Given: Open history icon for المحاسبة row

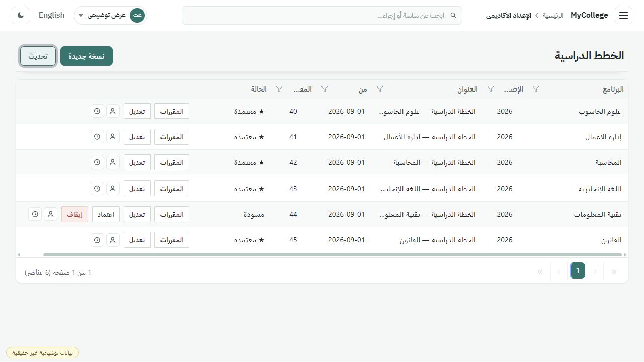Looking at the screenshot, I should coord(97,162).
